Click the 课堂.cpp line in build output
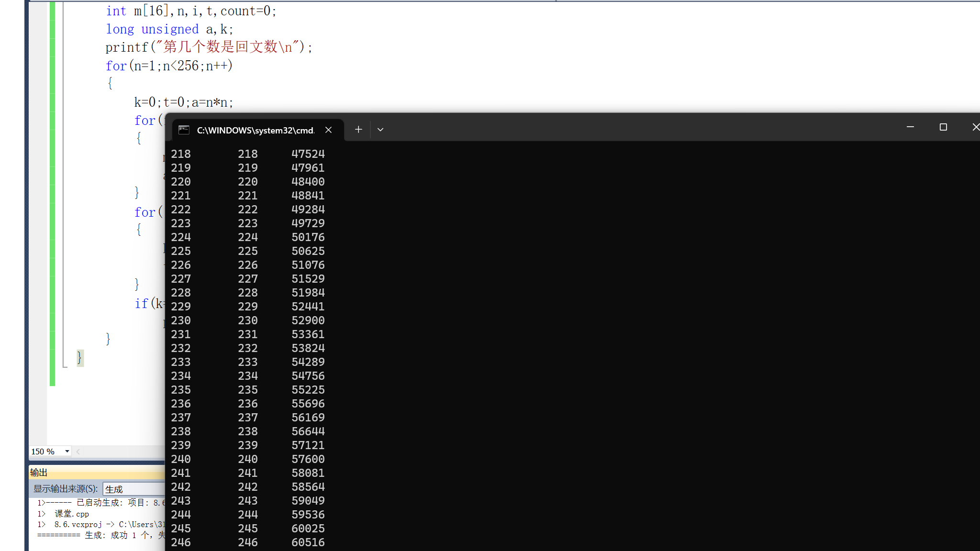The width and height of the screenshot is (980, 551). tap(72, 514)
